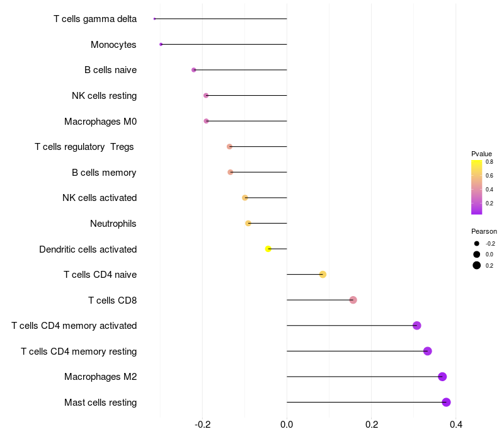Click the 0.4 x-axis tick label

[x=455, y=425]
